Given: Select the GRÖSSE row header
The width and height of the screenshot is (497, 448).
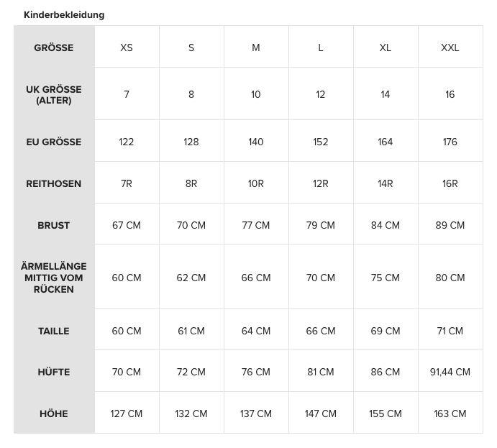Looking at the screenshot, I should coord(54,47).
